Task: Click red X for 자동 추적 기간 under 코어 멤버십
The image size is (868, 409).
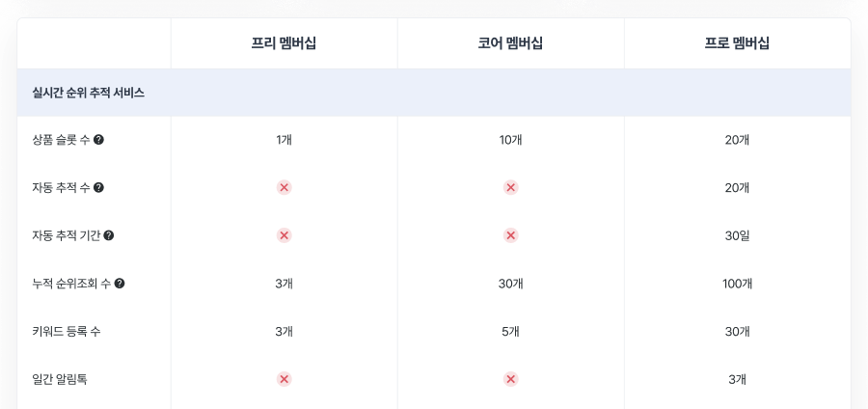Action: point(511,235)
